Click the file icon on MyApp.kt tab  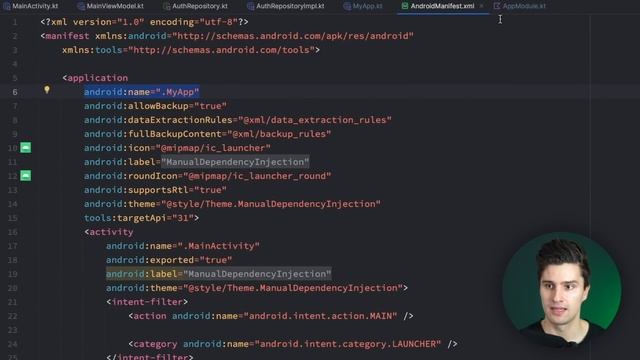(x=347, y=6)
